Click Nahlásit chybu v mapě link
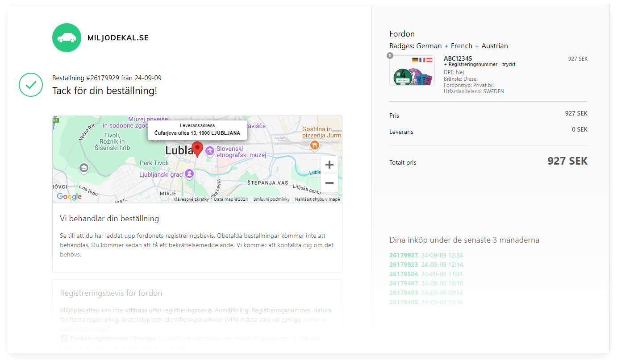The height and width of the screenshot is (364, 617). point(317,199)
